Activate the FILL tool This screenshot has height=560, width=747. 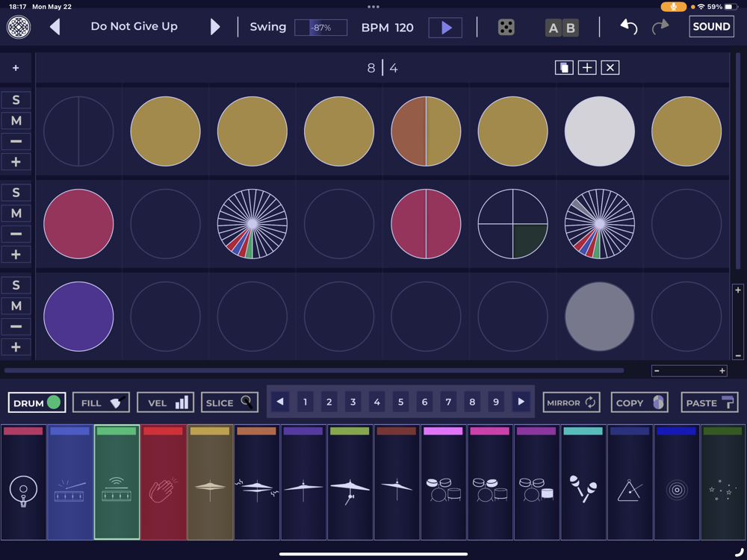tap(101, 403)
